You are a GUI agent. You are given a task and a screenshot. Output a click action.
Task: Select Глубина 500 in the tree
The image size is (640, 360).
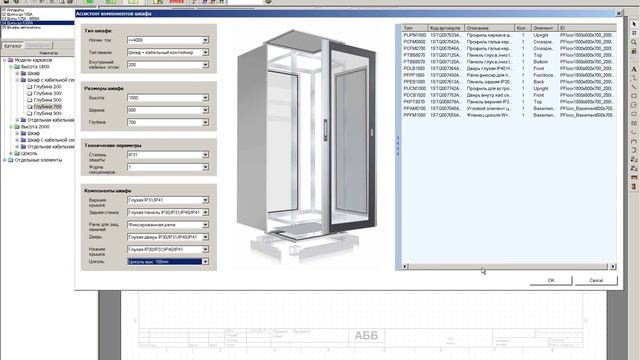[x=47, y=100]
